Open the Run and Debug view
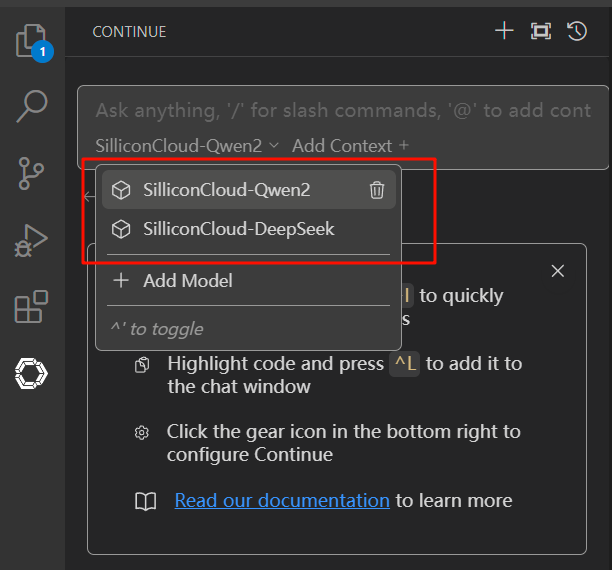Image resolution: width=612 pixels, height=570 pixels. [32, 241]
